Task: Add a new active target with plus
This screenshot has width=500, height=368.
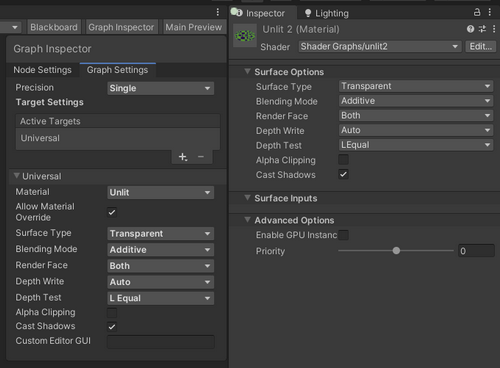Action: pyautogui.click(x=183, y=157)
